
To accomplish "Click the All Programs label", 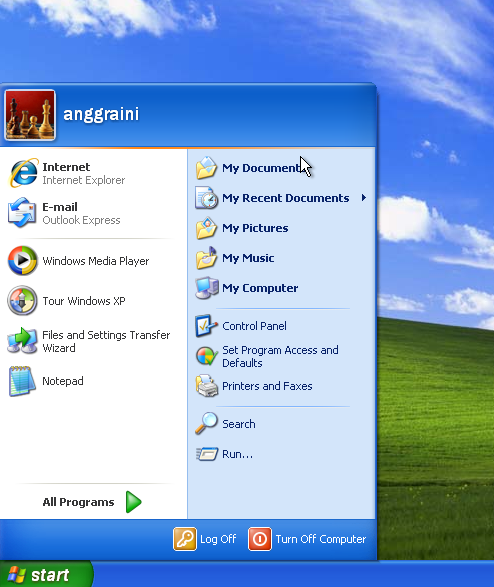I will click(78, 502).
